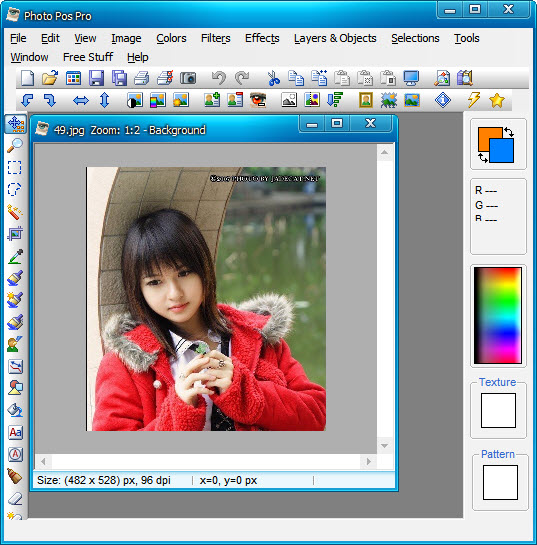Image resolution: width=537 pixels, height=545 pixels.
Task: Click the New image icon
Action: point(27,78)
